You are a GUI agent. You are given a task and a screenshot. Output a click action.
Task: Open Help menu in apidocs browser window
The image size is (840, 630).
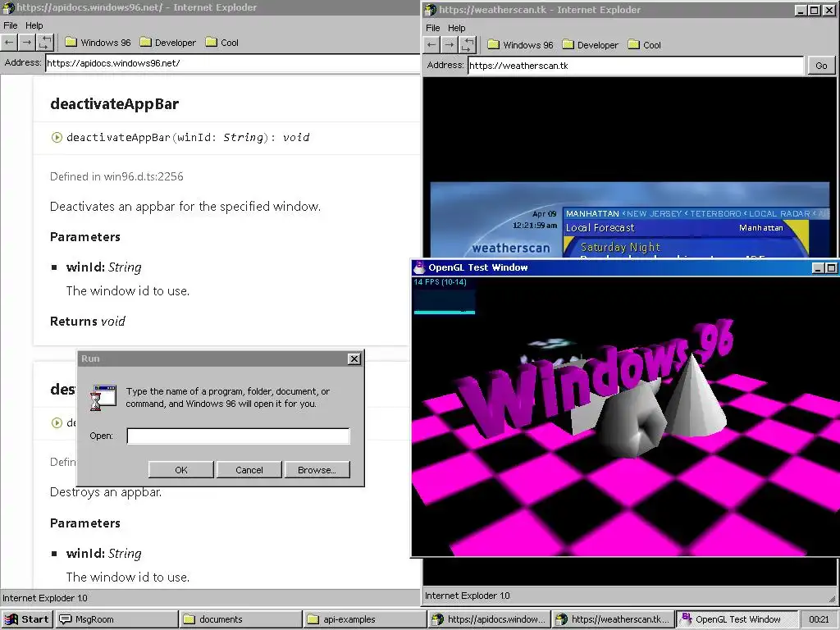coord(34,25)
